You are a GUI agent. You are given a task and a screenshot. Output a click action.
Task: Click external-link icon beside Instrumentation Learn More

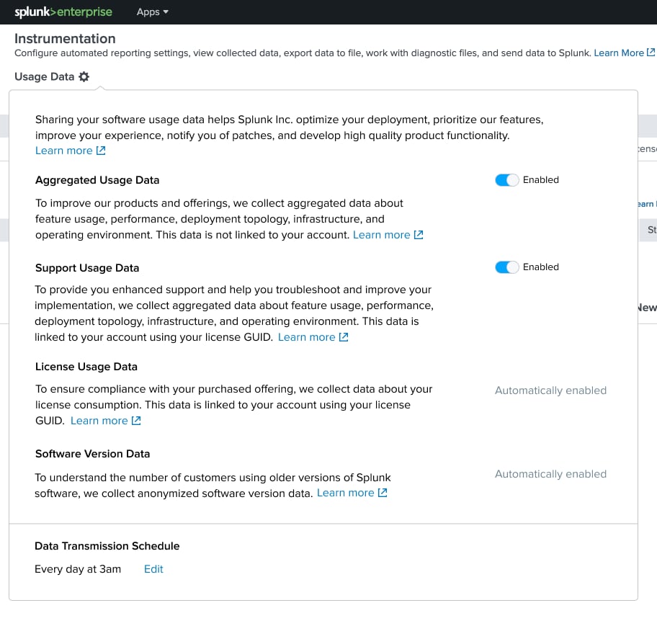coord(651,53)
